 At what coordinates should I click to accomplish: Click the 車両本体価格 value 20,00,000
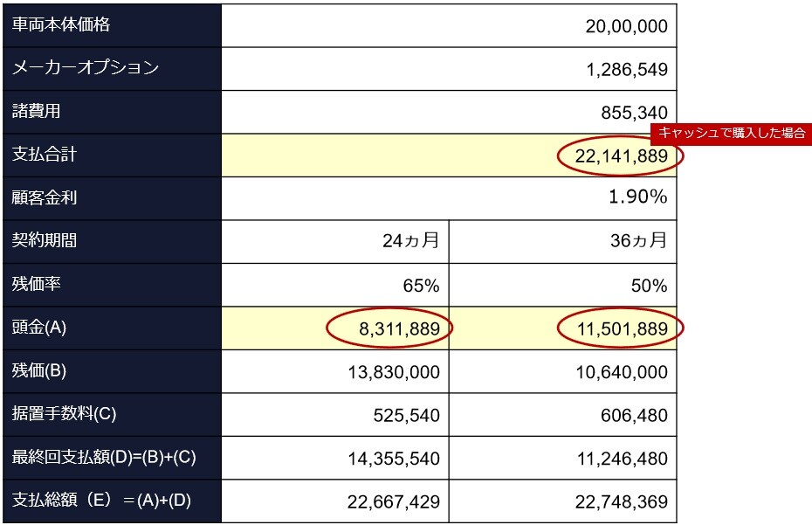pyautogui.click(x=626, y=26)
